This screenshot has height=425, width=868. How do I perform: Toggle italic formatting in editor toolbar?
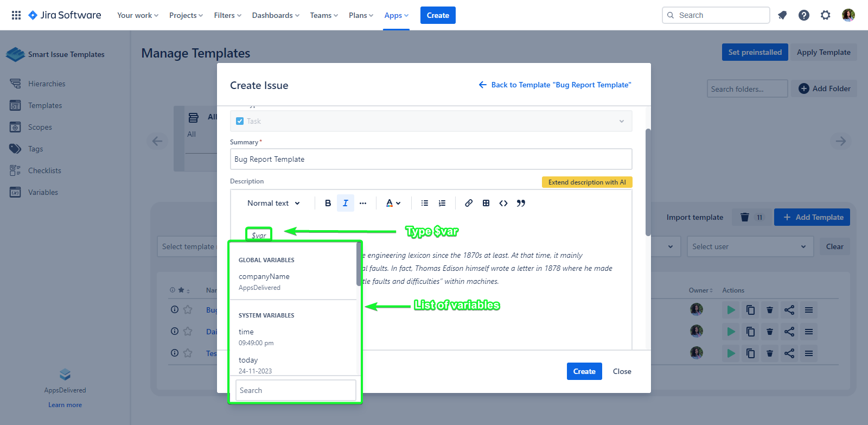346,203
